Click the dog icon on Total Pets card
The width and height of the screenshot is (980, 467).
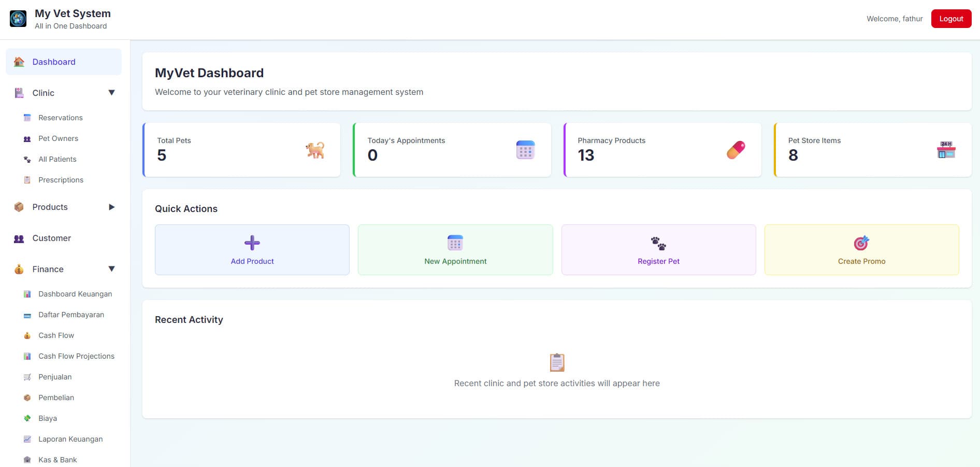[x=315, y=150]
